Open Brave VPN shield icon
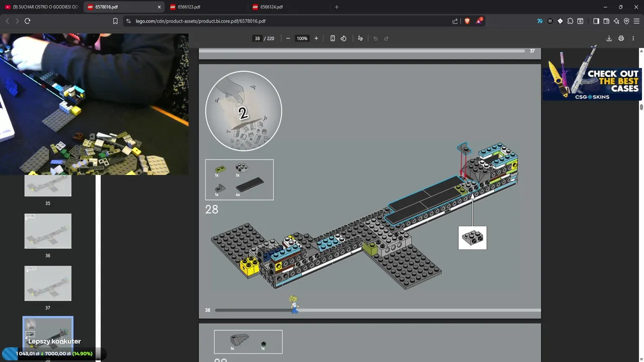Image resolution: width=644 pixels, height=362 pixels. click(x=626, y=21)
